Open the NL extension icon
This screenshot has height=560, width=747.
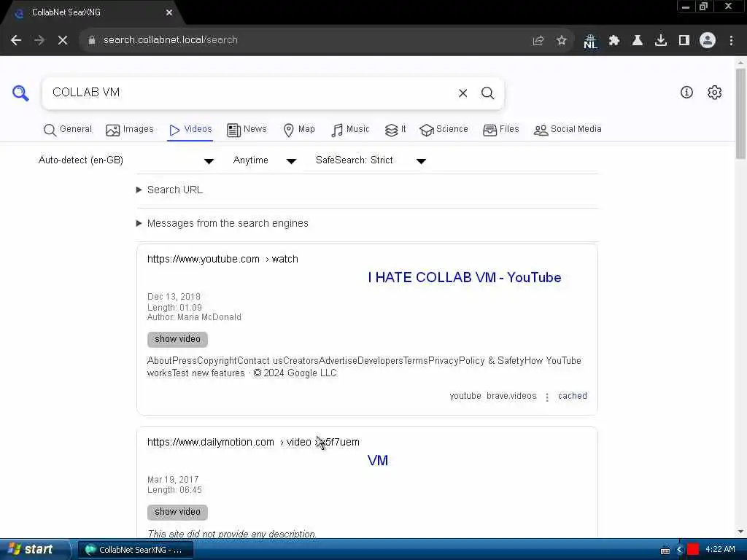point(590,41)
